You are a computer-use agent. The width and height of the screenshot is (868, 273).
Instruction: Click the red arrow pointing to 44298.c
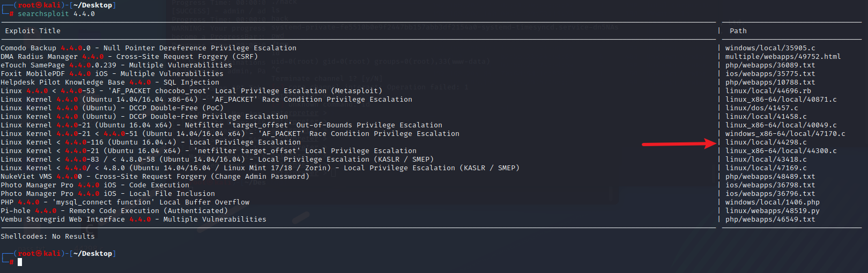(x=679, y=143)
